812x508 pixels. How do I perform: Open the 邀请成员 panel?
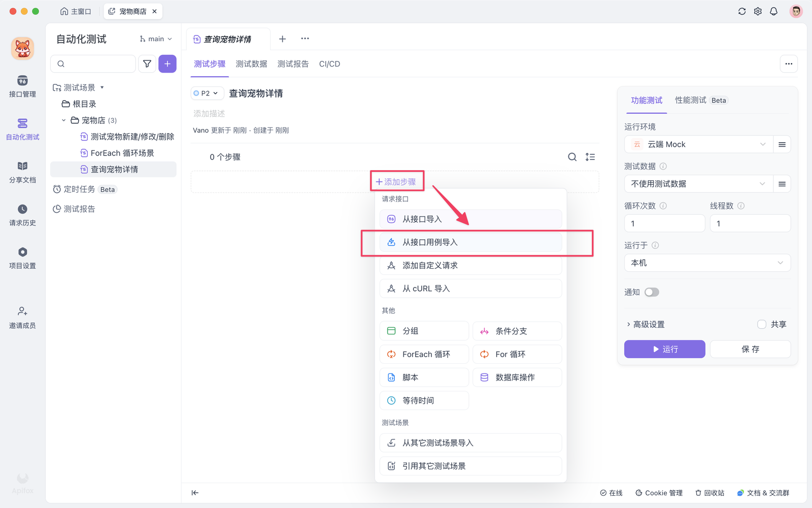point(22,317)
